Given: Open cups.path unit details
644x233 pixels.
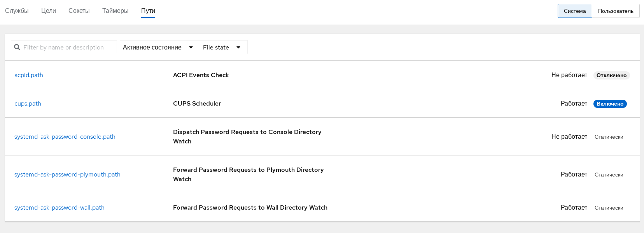Looking at the screenshot, I should 28,104.
